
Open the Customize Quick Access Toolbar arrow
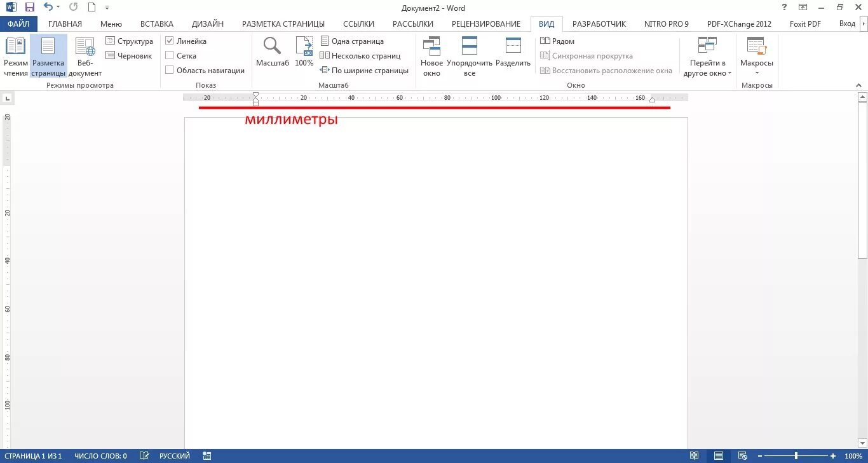pyautogui.click(x=107, y=8)
